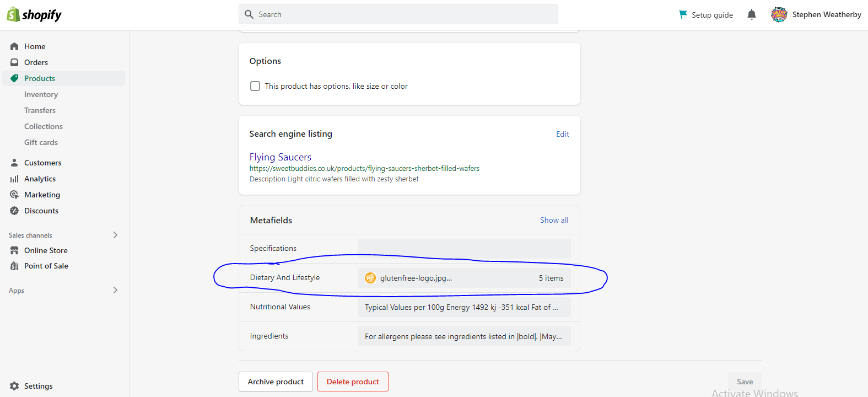Click the Shopify logo icon
868x397 pixels.
[13, 14]
